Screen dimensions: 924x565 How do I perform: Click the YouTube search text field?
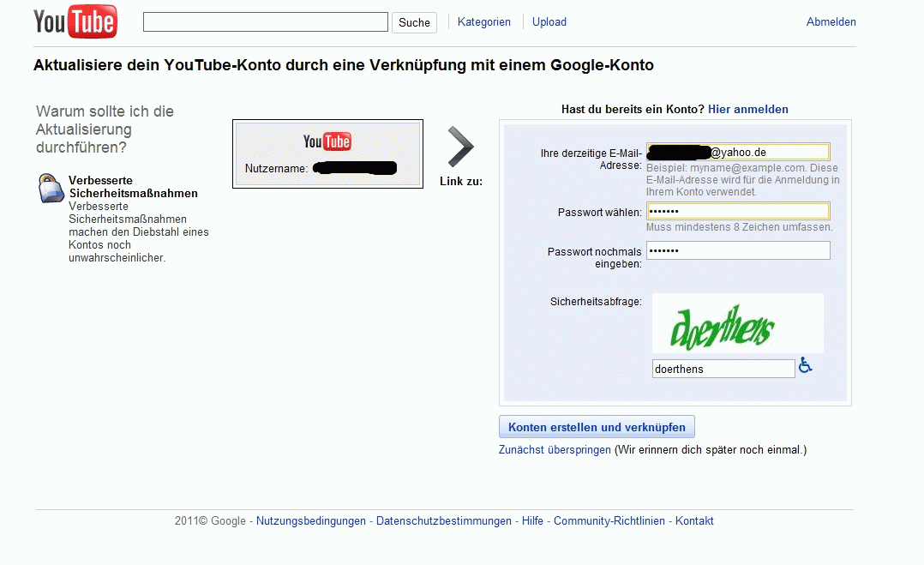click(x=265, y=21)
